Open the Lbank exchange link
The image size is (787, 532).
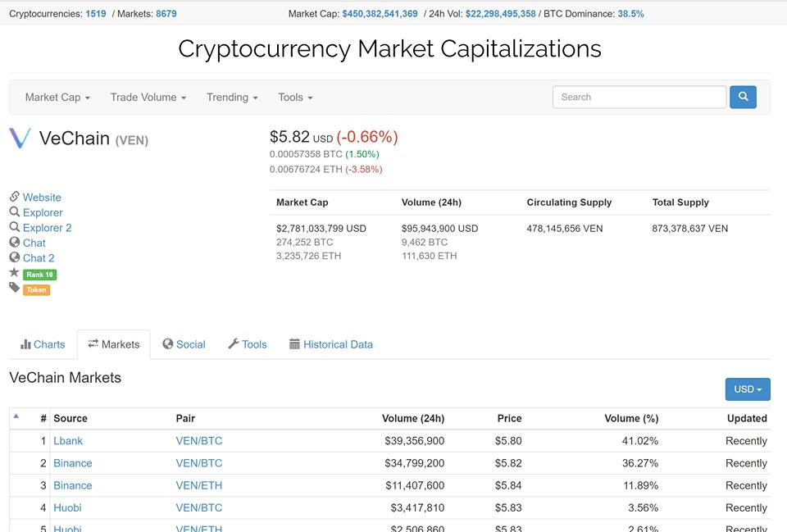click(x=68, y=441)
